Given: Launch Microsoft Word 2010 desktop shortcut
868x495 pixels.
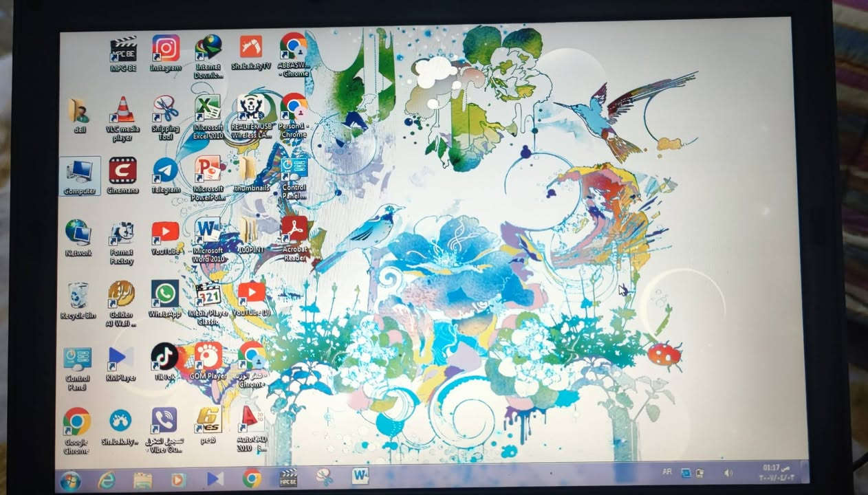Looking at the screenshot, I should tap(208, 240).
